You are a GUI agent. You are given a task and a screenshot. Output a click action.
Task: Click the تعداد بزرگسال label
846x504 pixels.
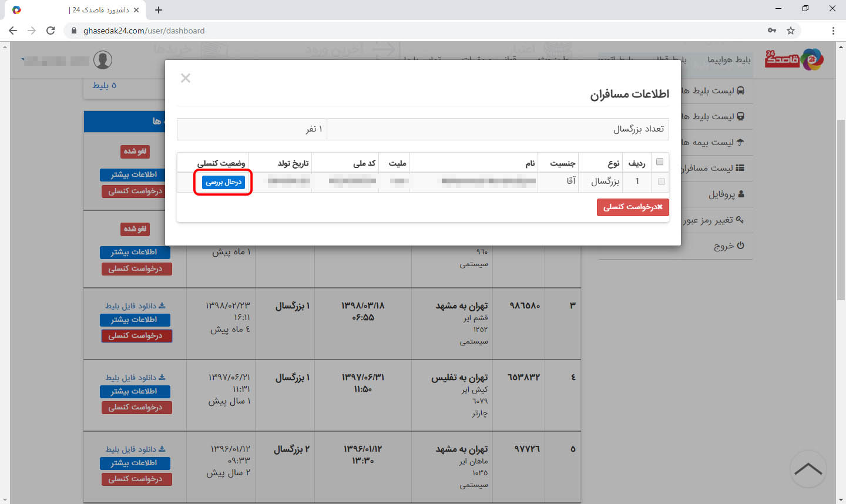click(x=639, y=129)
